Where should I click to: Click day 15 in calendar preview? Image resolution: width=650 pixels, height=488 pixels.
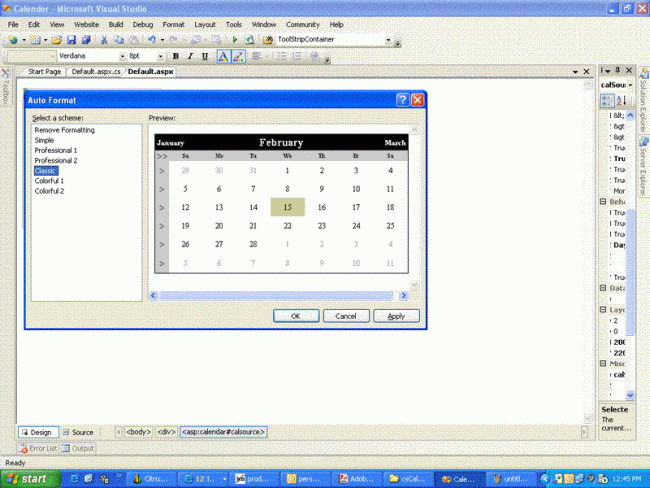pyautogui.click(x=287, y=207)
